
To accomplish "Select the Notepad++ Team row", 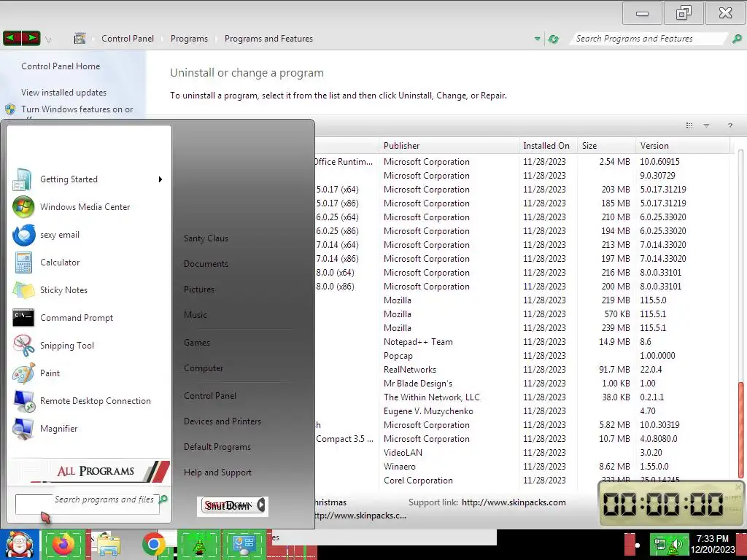I will (x=522, y=342).
